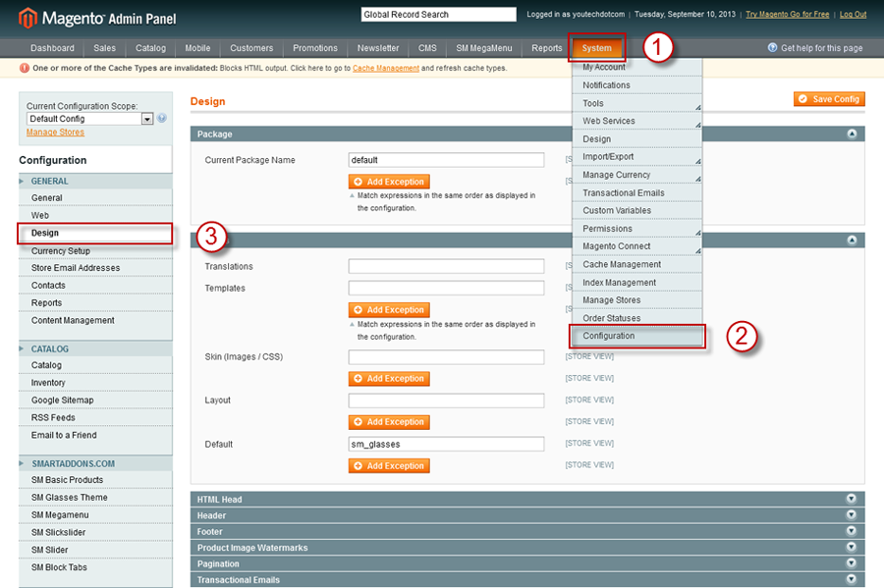Open the Catalog menu in top navigation
This screenshot has height=588, width=884.
[x=150, y=48]
